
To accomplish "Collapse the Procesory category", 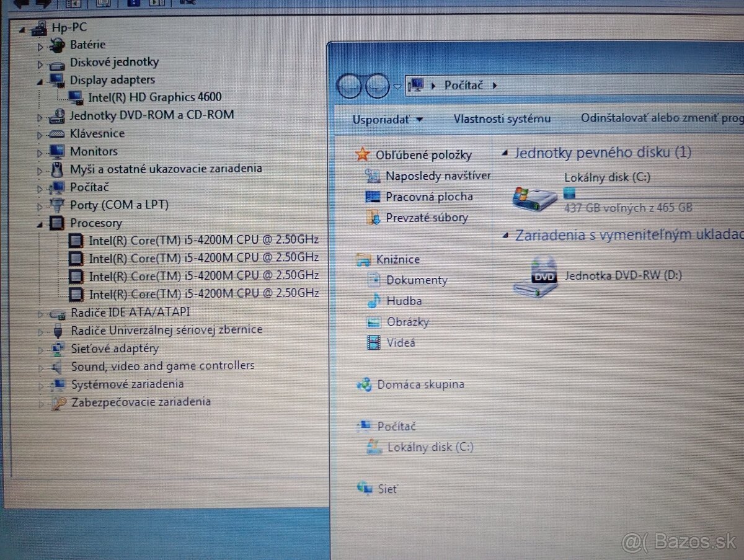I will coord(40,224).
